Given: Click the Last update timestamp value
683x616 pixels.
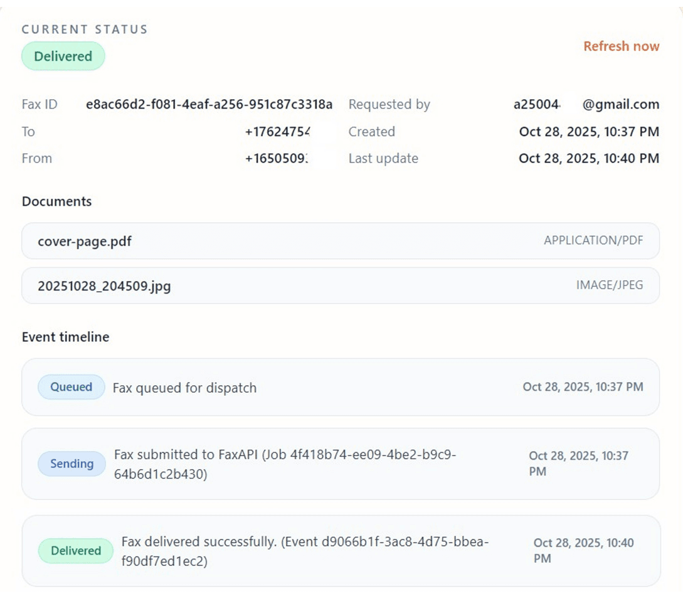Looking at the screenshot, I should coord(588,159).
